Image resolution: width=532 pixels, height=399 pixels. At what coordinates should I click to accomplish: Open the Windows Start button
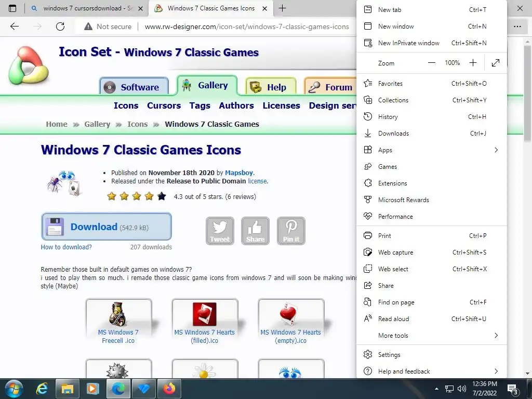click(14, 389)
